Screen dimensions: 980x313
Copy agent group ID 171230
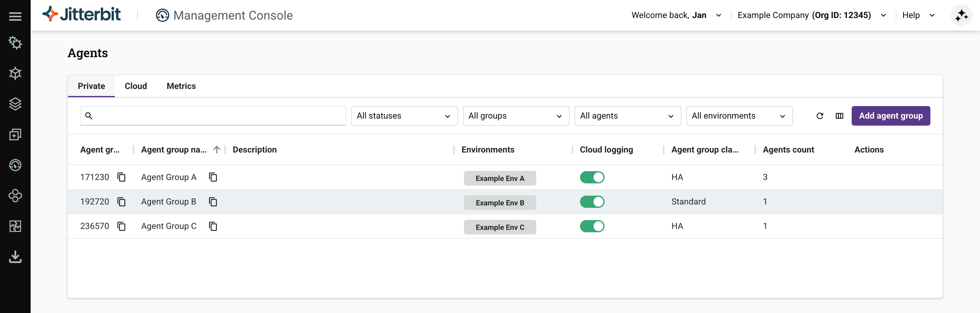(x=121, y=177)
